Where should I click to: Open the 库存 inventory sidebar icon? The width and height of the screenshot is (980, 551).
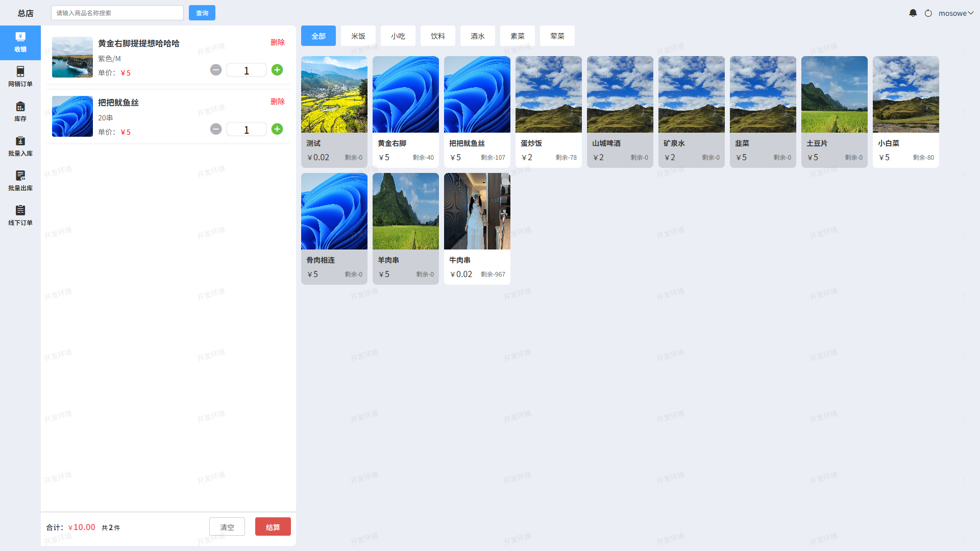coord(20,112)
